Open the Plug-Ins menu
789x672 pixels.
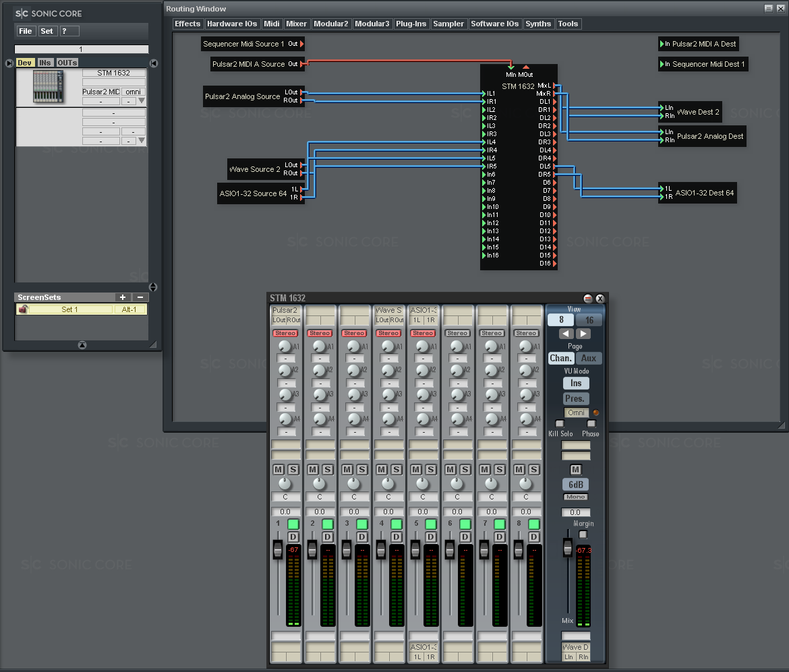[411, 24]
